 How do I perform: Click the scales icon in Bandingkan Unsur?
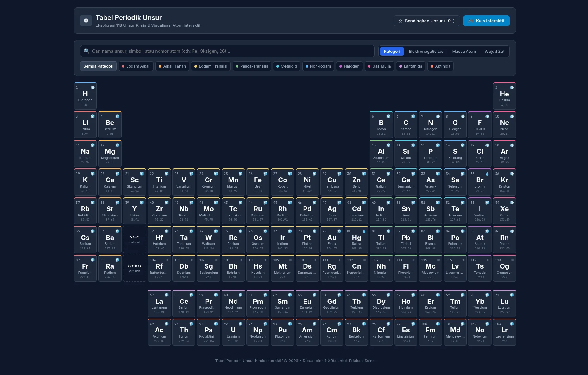pyautogui.click(x=401, y=21)
